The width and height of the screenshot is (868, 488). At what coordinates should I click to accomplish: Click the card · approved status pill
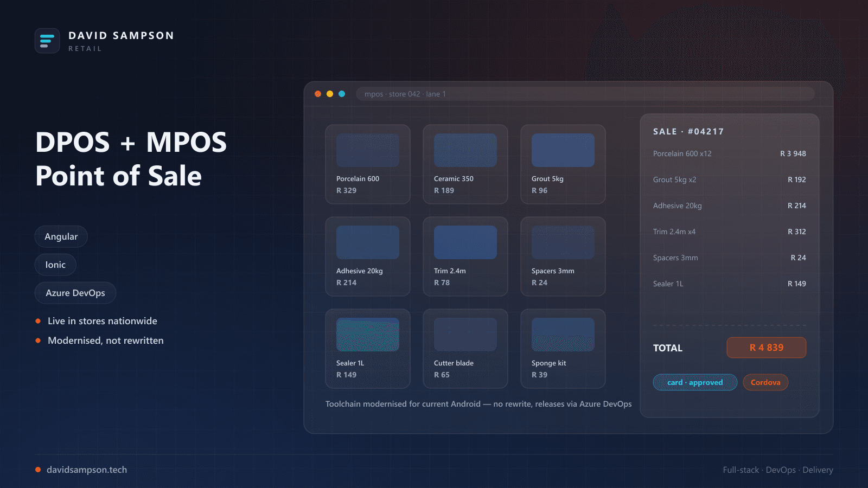[695, 382]
